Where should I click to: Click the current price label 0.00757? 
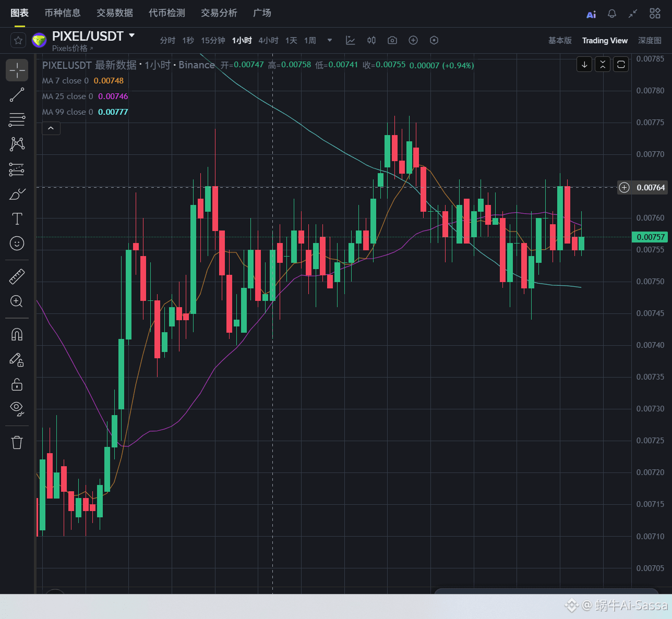pyautogui.click(x=651, y=237)
